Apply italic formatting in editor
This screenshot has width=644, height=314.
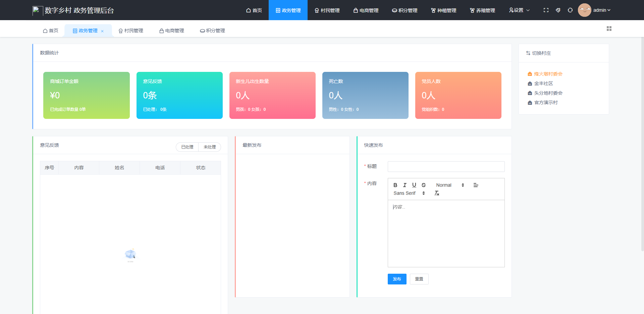point(405,185)
